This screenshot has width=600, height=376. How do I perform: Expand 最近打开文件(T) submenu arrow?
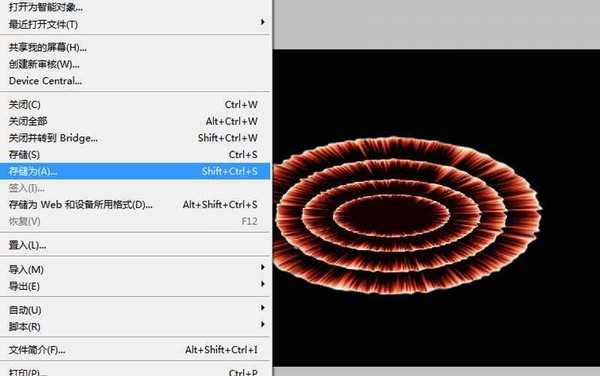262,22
